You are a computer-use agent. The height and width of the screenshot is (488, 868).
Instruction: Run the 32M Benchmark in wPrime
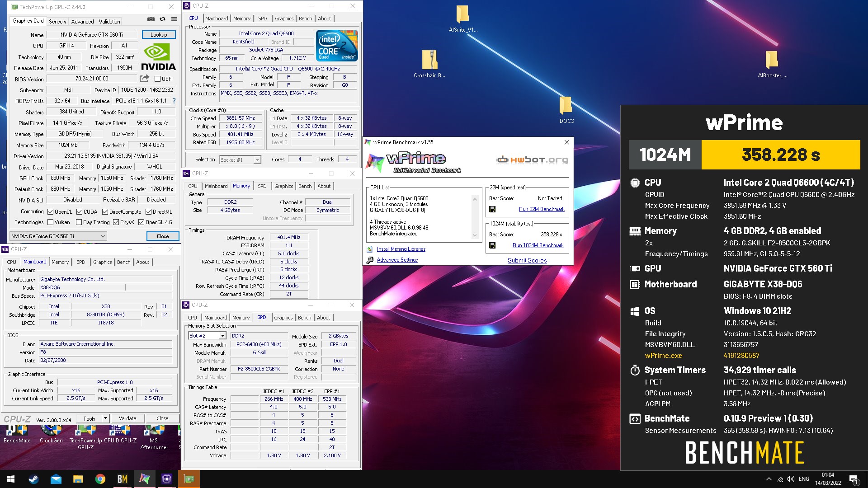click(x=542, y=209)
